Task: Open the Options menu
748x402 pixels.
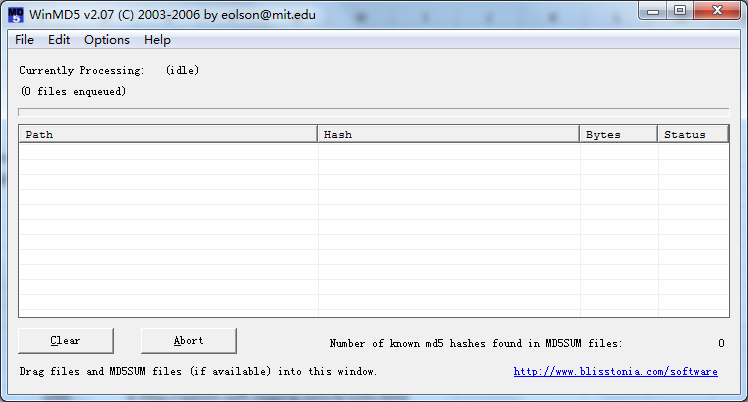Action: (107, 40)
